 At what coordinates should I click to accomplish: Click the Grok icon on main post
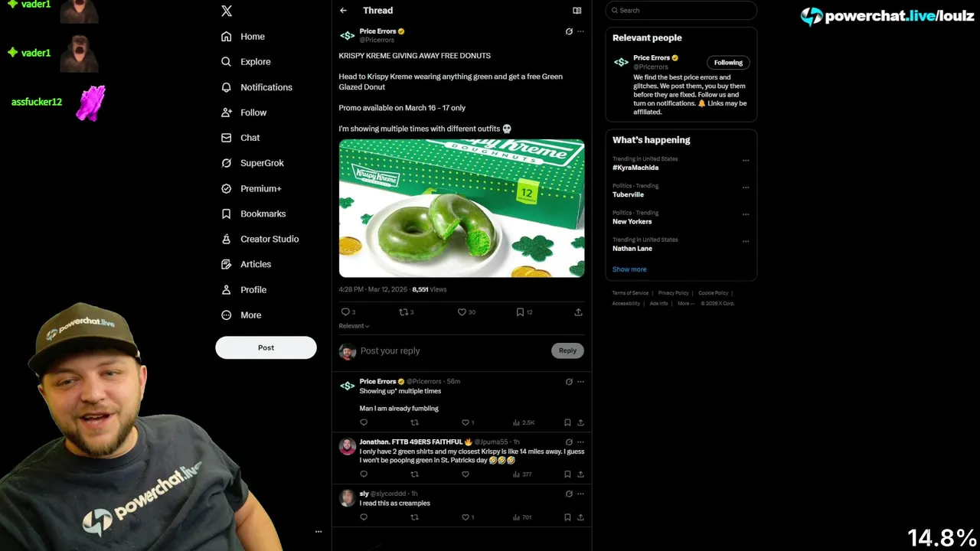(569, 31)
